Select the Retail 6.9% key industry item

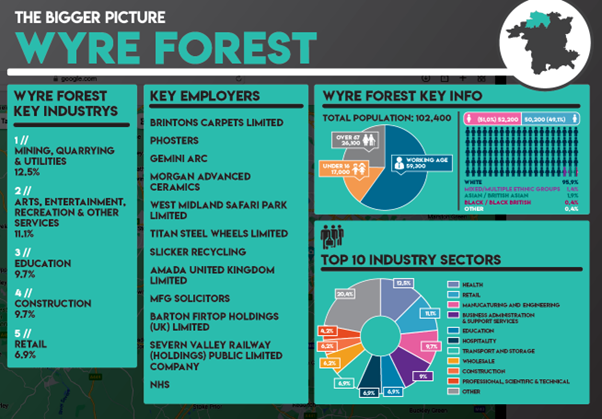tap(30, 344)
